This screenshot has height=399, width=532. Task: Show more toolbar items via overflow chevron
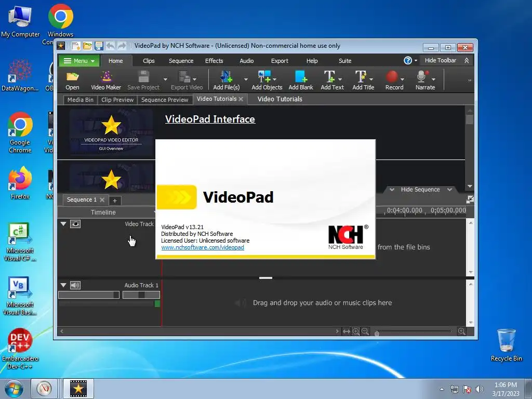click(x=470, y=81)
